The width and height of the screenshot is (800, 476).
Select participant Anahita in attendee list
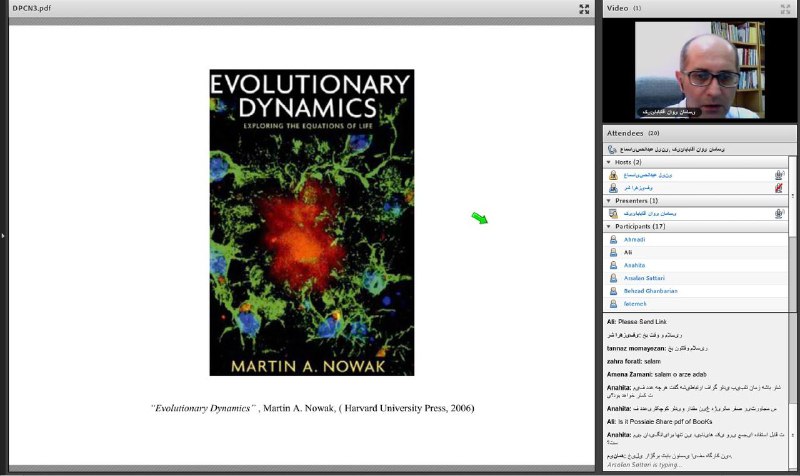click(x=634, y=265)
